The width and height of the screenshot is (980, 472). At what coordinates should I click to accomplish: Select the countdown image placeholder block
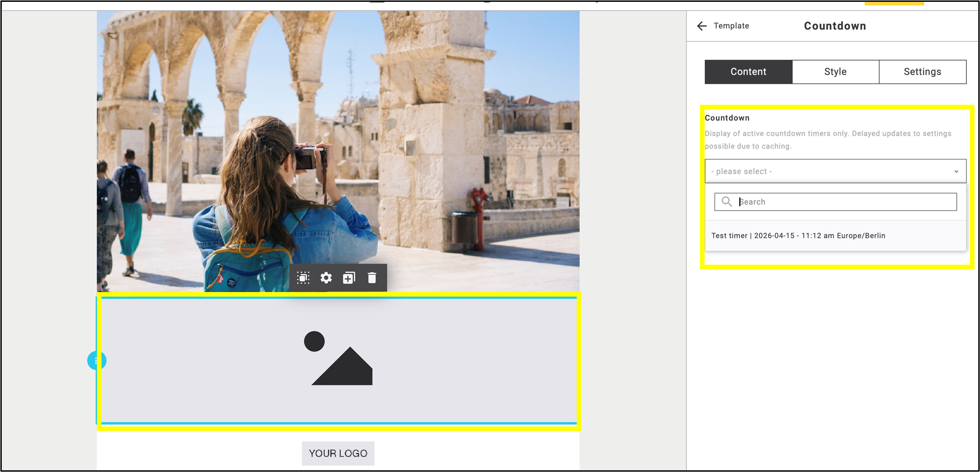point(339,361)
